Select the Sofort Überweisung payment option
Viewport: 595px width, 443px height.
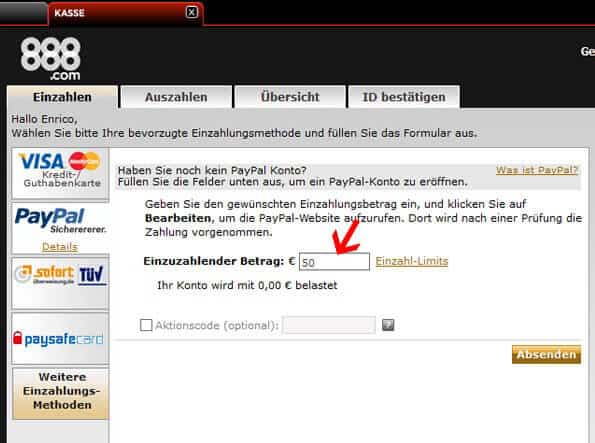point(60,283)
